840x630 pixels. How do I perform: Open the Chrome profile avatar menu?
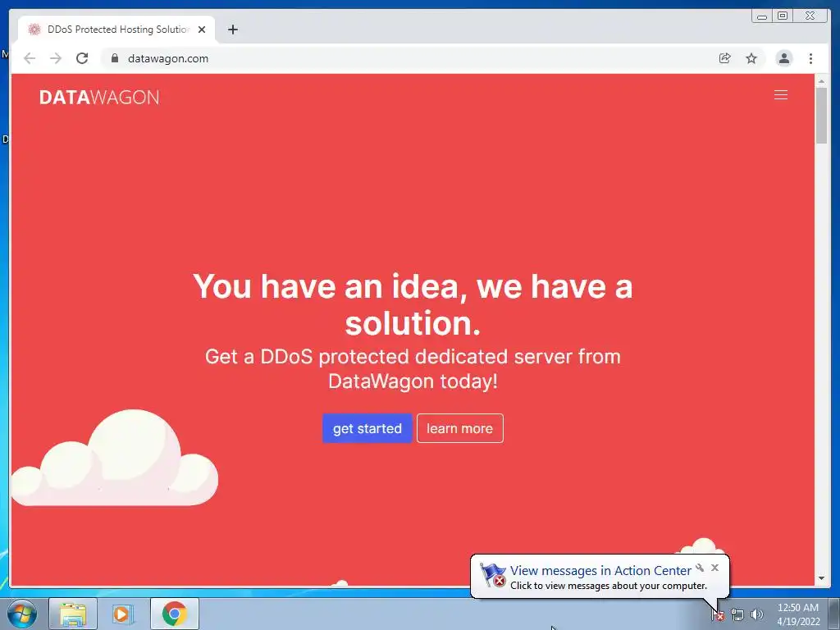[x=783, y=58]
